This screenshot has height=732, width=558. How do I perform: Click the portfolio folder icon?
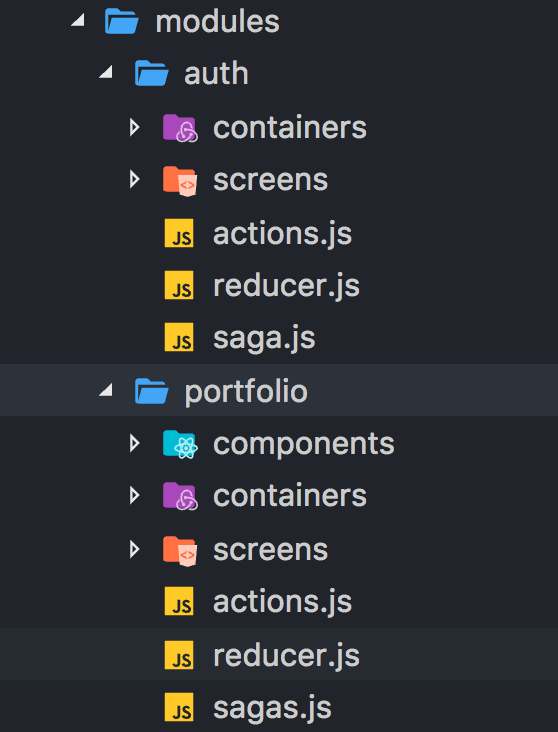(151, 391)
